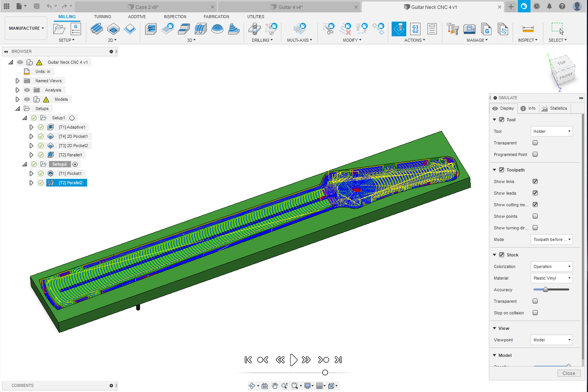The width and height of the screenshot is (588, 392).
Task: Click the Close button in Simulate panel
Action: [x=569, y=373]
